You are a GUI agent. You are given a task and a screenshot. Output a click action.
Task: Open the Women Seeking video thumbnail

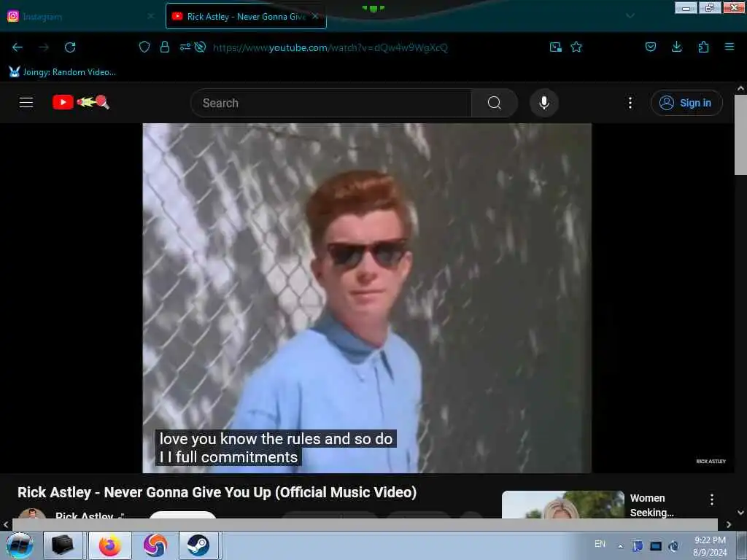coord(562,505)
